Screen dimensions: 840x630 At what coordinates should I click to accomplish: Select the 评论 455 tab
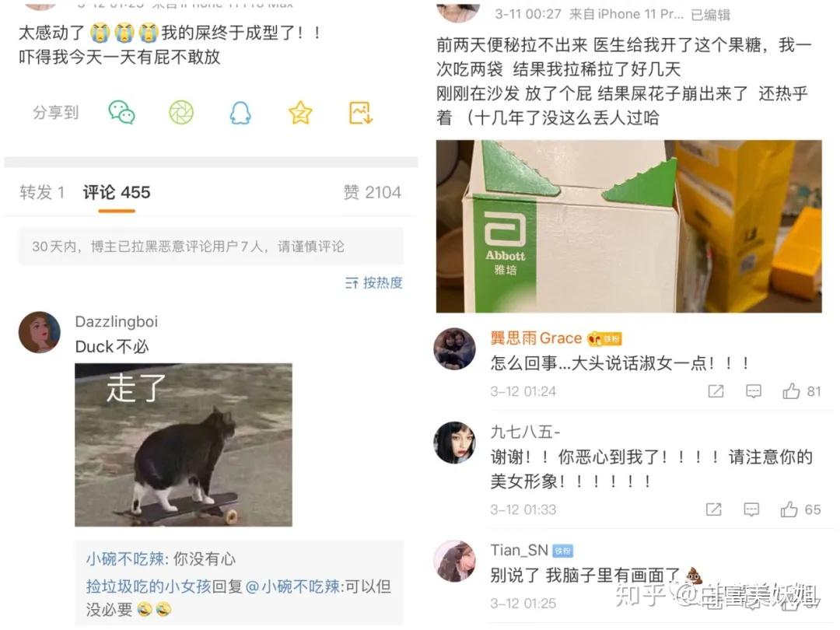tap(116, 192)
